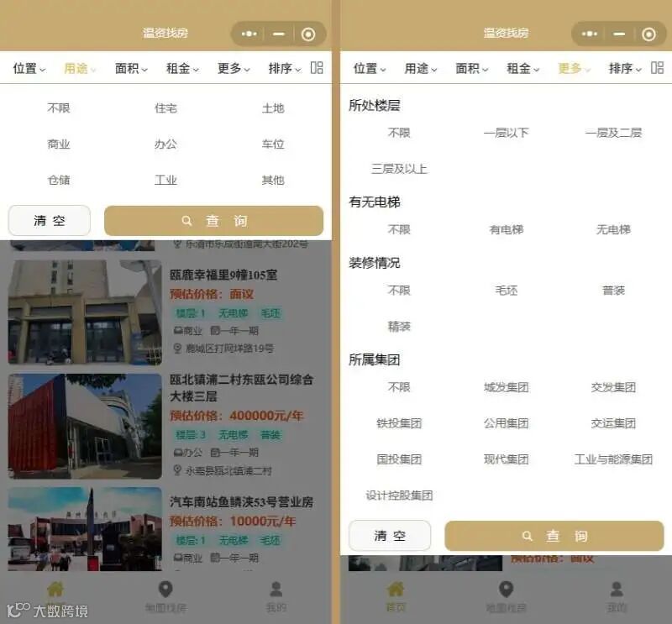672x624 pixels.
Task: Minimize mini-program in right screen capsule
Action: click(619, 34)
